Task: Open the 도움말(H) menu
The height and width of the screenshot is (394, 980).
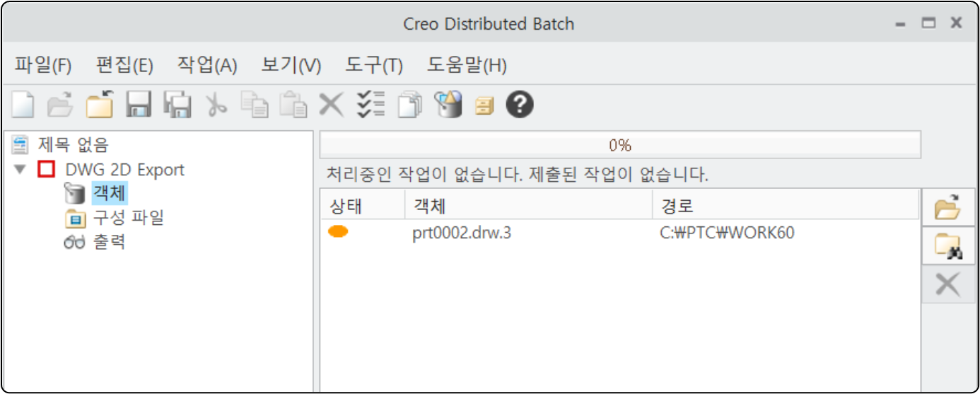Action: tap(467, 66)
